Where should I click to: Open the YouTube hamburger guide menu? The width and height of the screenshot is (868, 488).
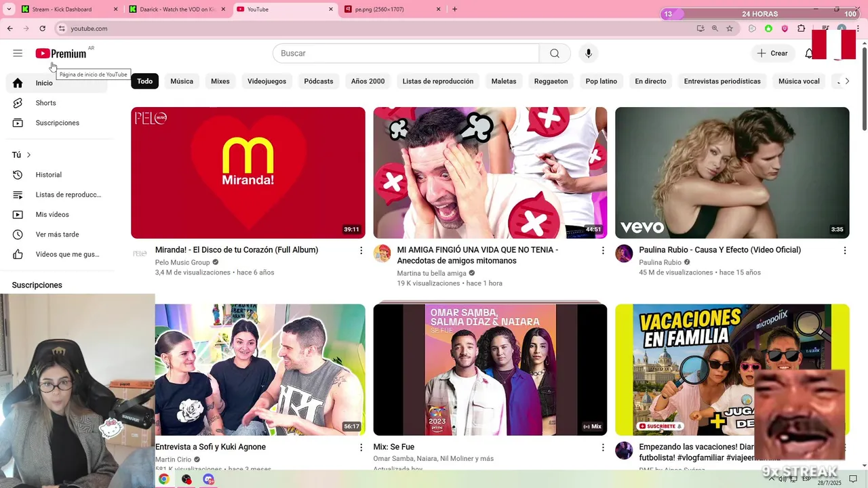(x=18, y=53)
